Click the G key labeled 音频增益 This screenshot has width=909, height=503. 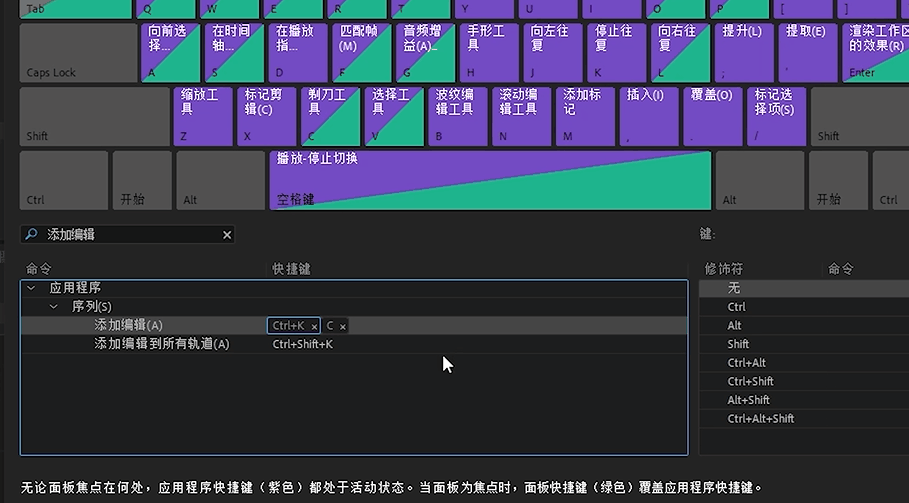[426, 53]
